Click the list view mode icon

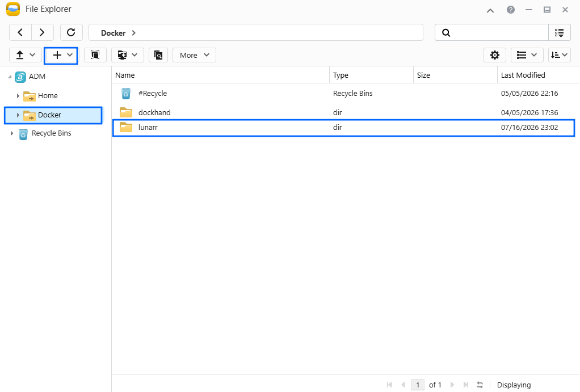[x=522, y=55]
